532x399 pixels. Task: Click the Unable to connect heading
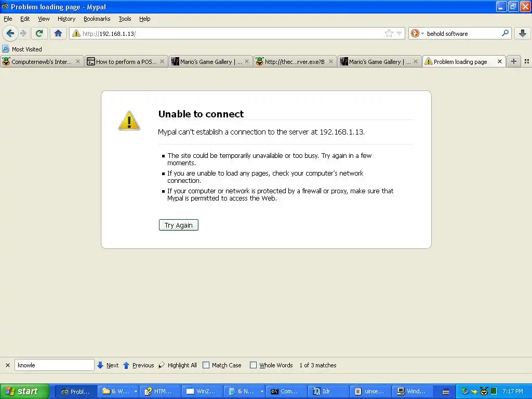pos(201,114)
